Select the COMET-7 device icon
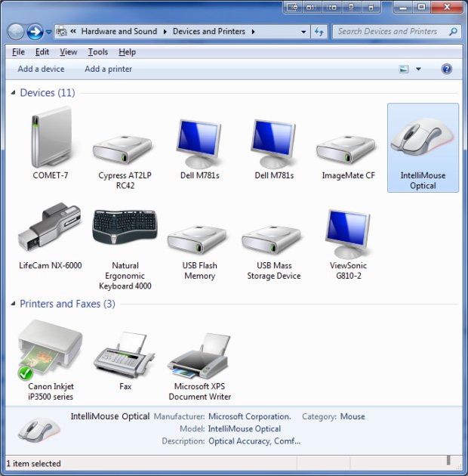Screen dimensions: 468x476 click(x=51, y=137)
